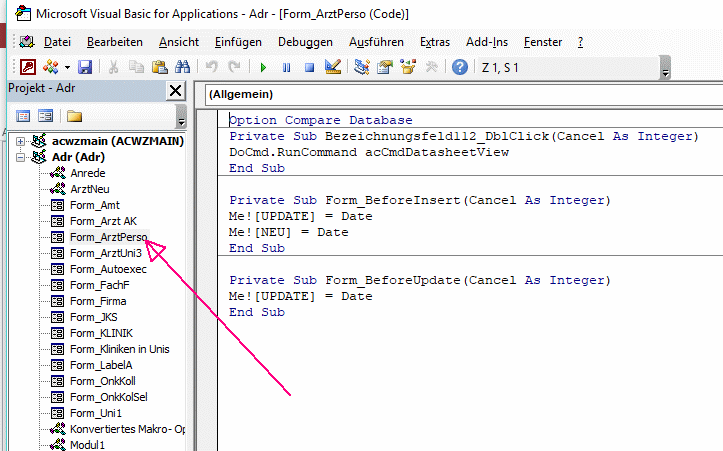Image resolution: width=723 pixels, height=451 pixels.
Task: Collapse the Adr (Adr) project node
Action: (20, 157)
